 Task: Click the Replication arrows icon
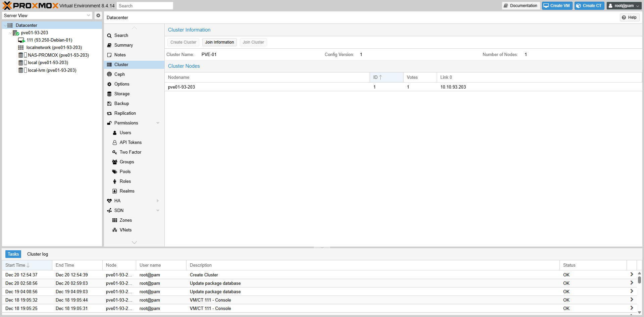109,113
